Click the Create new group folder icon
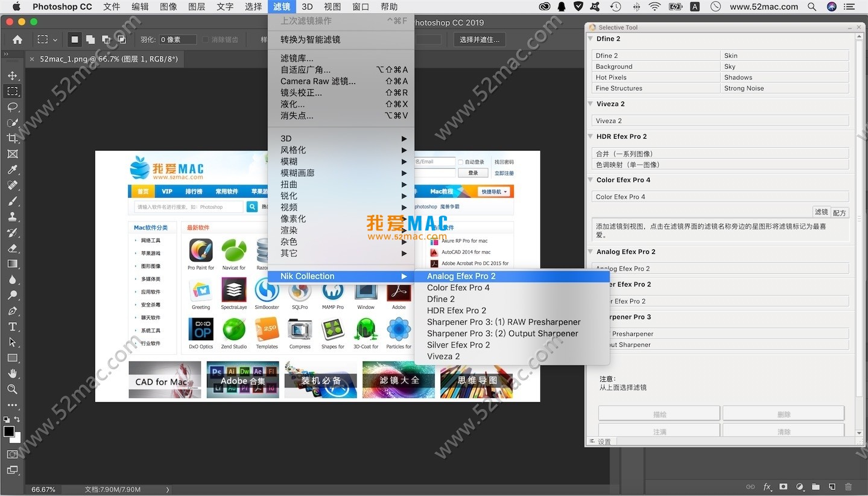Viewport: 868px width, 496px height. click(816, 487)
